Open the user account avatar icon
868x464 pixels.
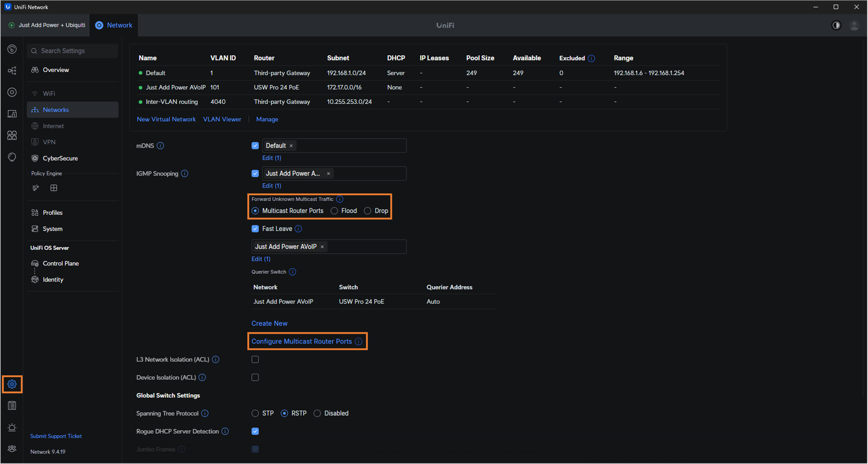point(854,25)
